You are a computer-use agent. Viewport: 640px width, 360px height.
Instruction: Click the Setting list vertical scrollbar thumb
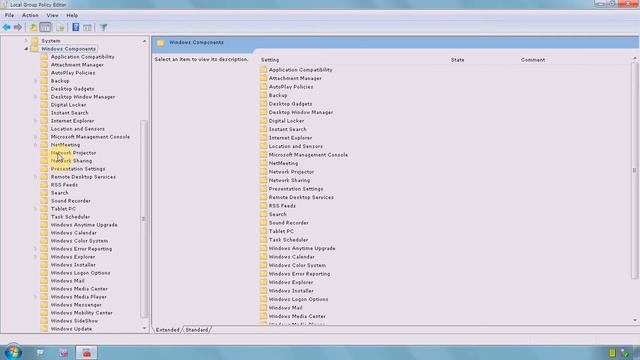pyautogui.click(x=634, y=170)
